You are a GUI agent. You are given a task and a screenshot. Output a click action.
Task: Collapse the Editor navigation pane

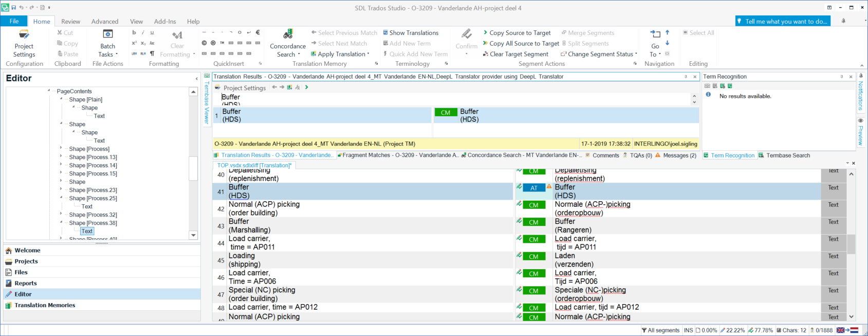[x=196, y=79]
